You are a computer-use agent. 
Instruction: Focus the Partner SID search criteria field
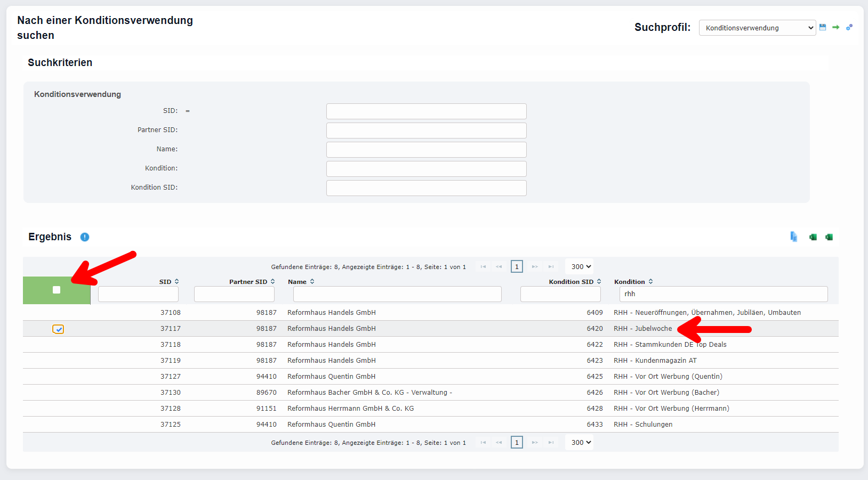(426, 131)
